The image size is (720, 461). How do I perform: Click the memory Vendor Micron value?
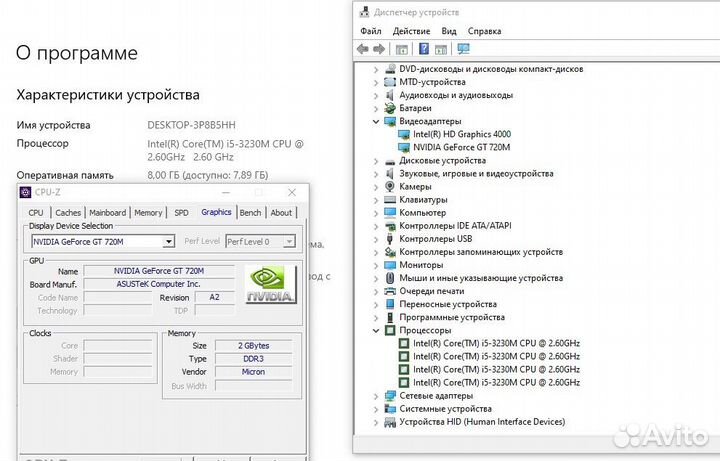click(253, 372)
